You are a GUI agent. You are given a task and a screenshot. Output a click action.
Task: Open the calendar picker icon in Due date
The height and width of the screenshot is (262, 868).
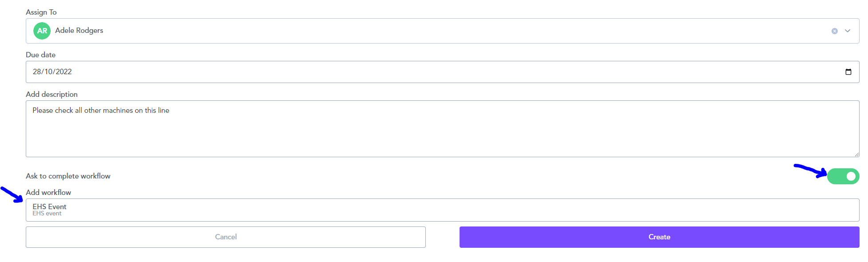(x=848, y=72)
